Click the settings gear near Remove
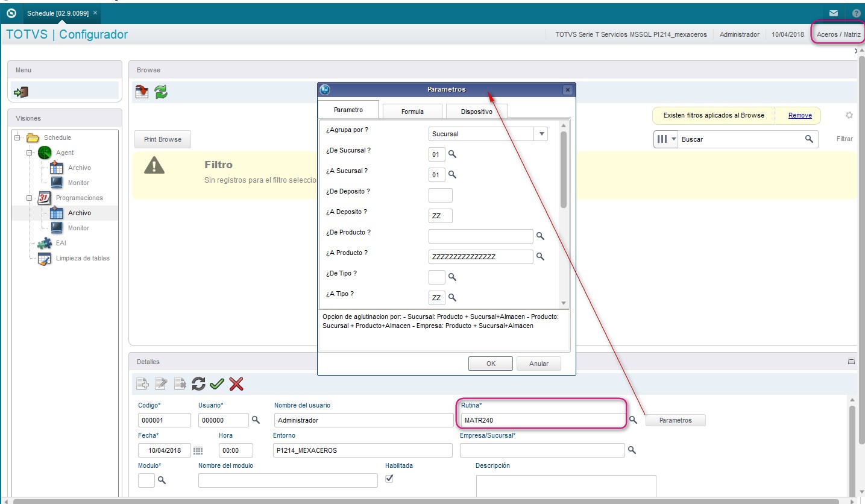The image size is (865, 504). [849, 115]
